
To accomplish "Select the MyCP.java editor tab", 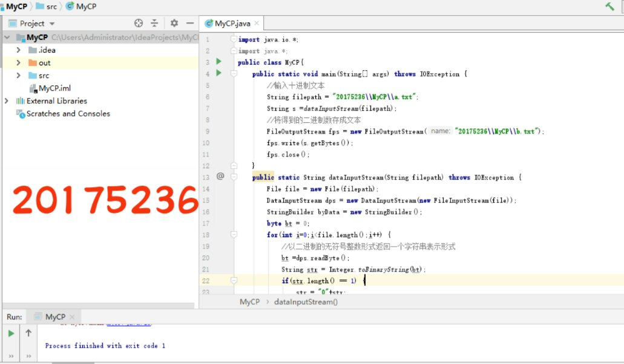I will click(232, 24).
